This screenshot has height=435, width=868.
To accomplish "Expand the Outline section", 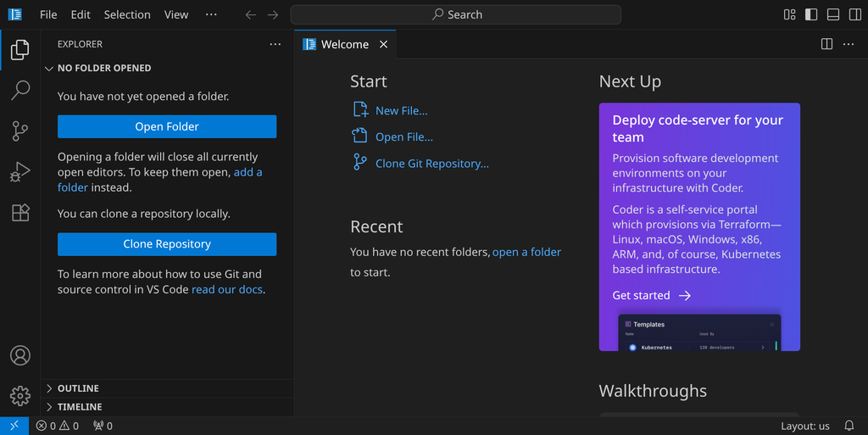I will (78, 388).
